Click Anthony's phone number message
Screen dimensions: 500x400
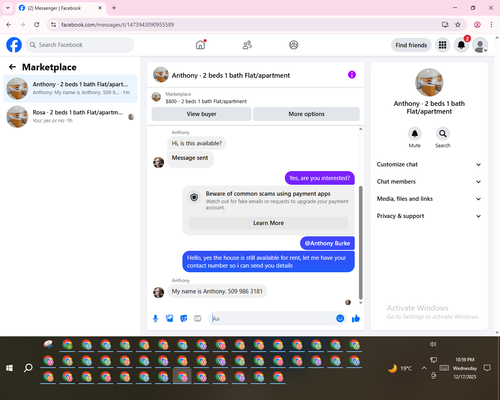pos(217,291)
